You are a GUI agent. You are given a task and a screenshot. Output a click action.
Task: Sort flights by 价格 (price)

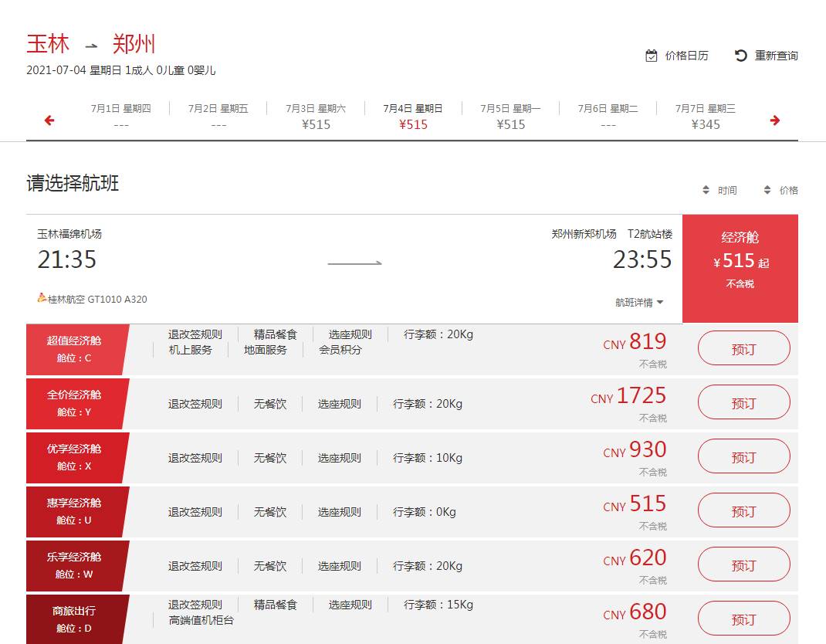pyautogui.click(x=780, y=190)
